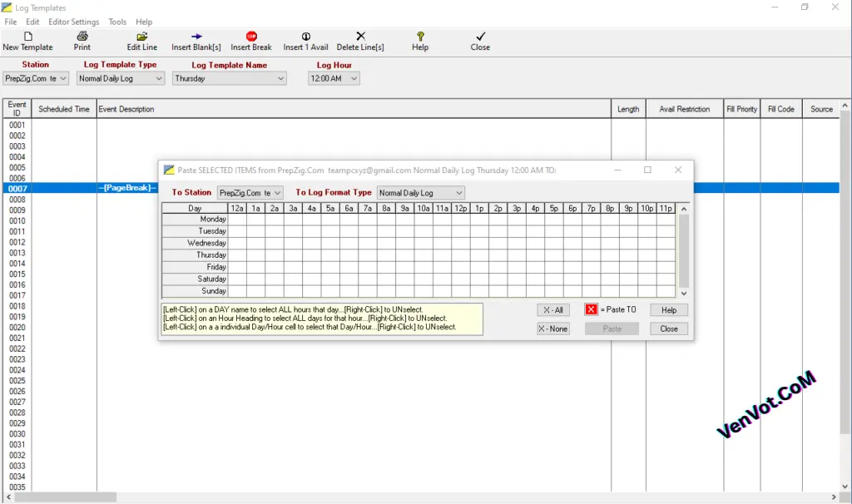Click the Help question mark toolbar icon
Viewport: 852px width, 504px height.
(420, 37)
